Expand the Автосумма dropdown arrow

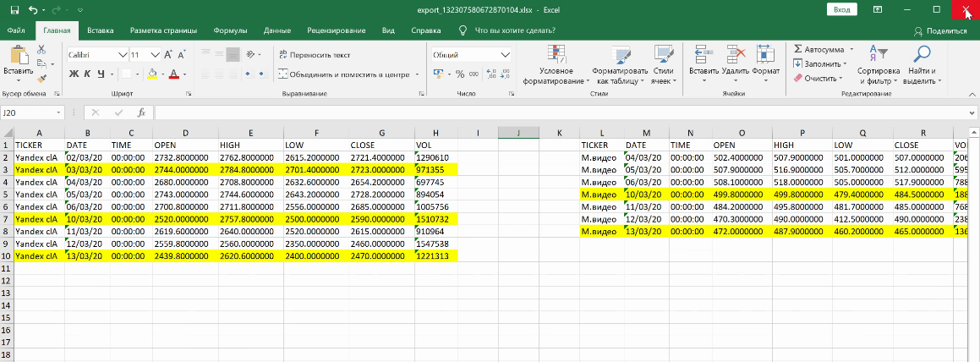coord(851,50)
